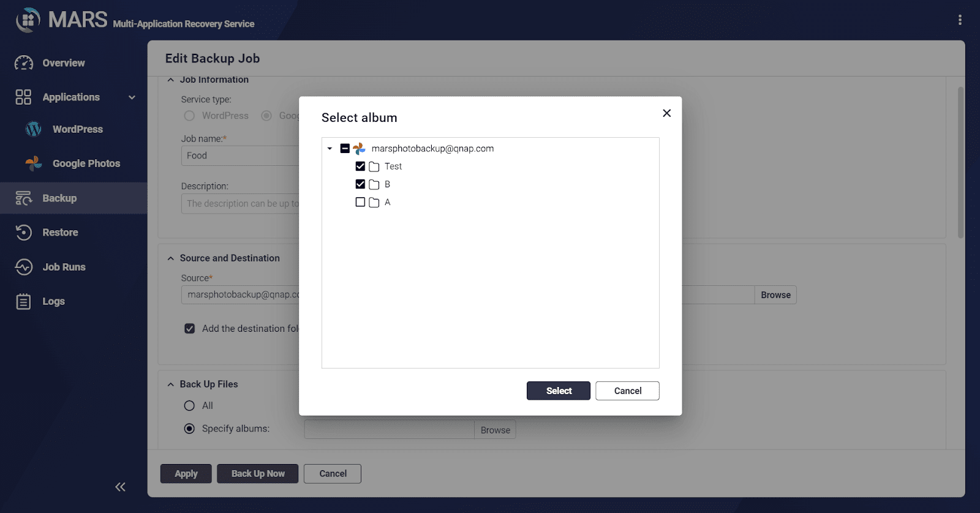Open the Job Runs pulse icon
Screen dimensions: 980x513
pos(23,267)
